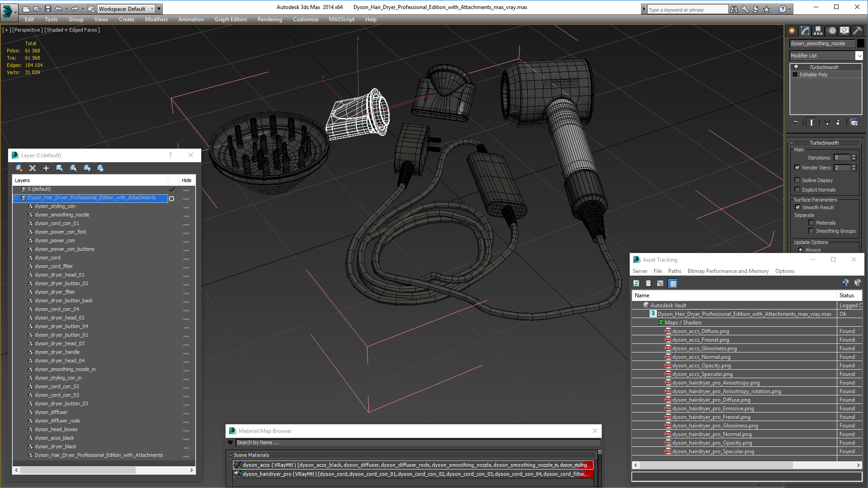This screenshot has width=868, height=488.
Task: Open the MAXScript menu
Action: coord(342,19)
